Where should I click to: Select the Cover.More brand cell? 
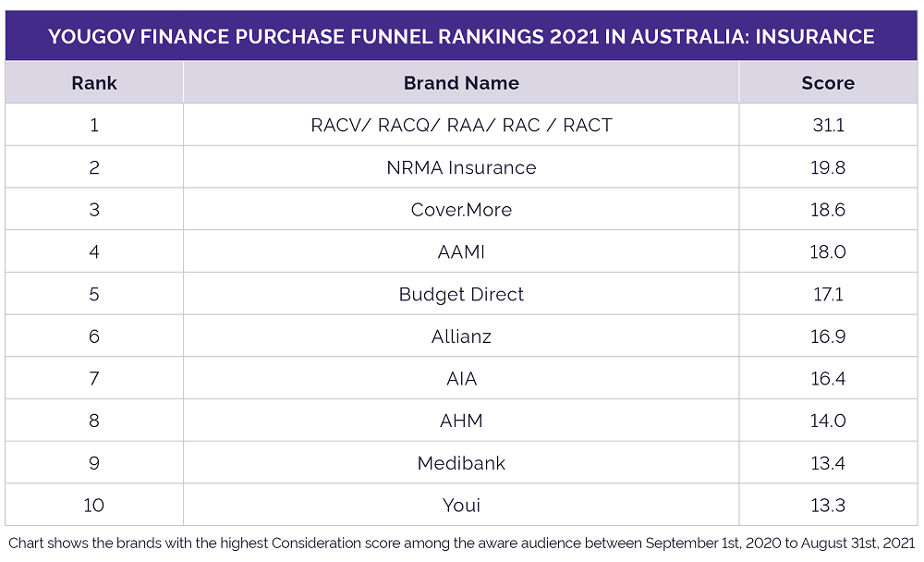pyautogui.click(x=461, y=209)
